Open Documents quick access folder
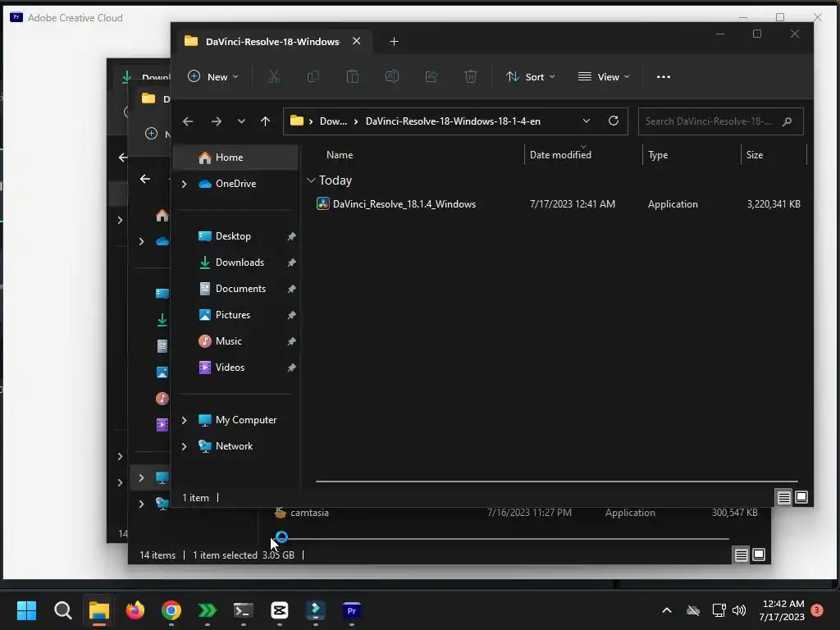 tap(240, 289)
